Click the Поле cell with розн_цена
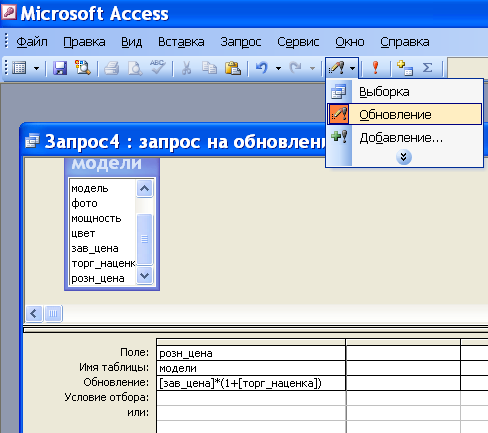This screenshot has height=433, width=488. click(251, 353)
